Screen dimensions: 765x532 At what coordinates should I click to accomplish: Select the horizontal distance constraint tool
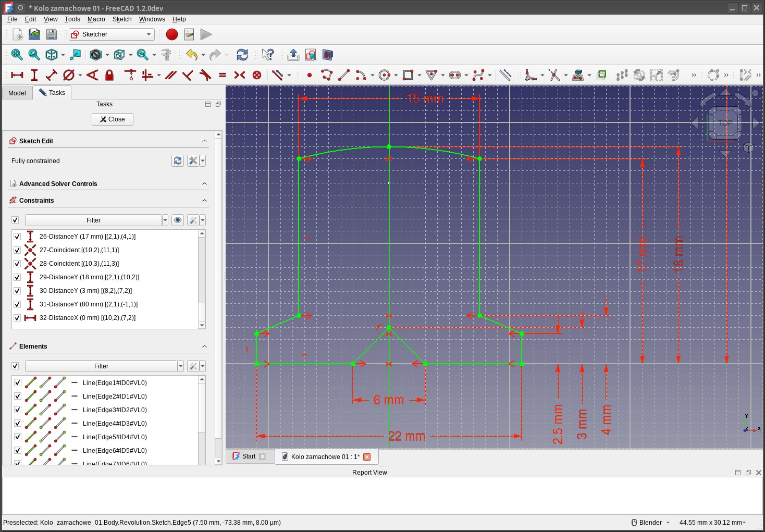coord(17,75)
